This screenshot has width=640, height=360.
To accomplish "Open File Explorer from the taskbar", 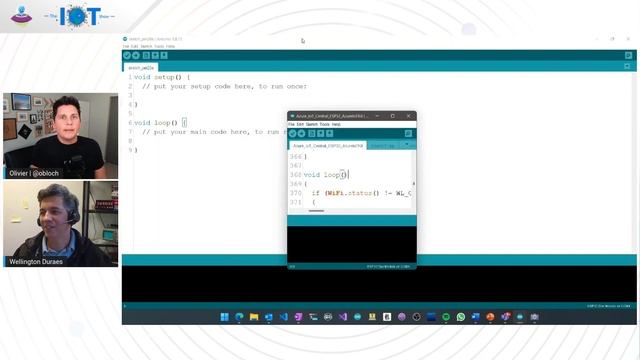I will 254,317.
